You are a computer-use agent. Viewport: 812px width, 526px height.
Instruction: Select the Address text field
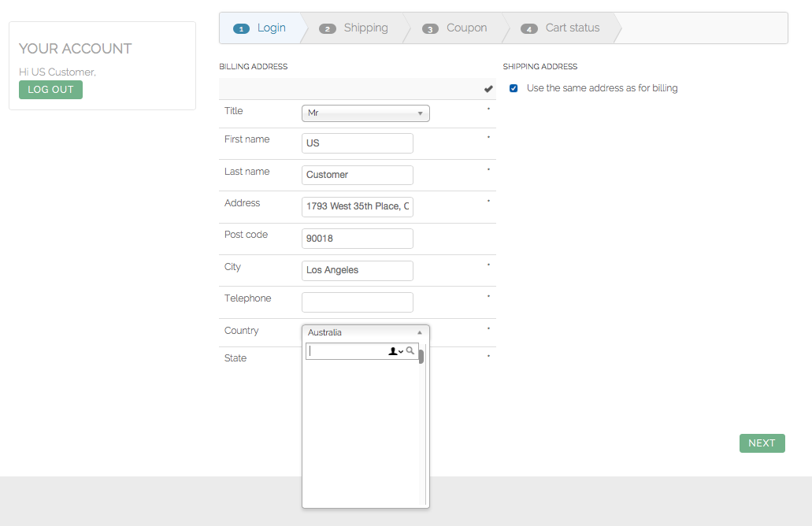coord(357,207)
